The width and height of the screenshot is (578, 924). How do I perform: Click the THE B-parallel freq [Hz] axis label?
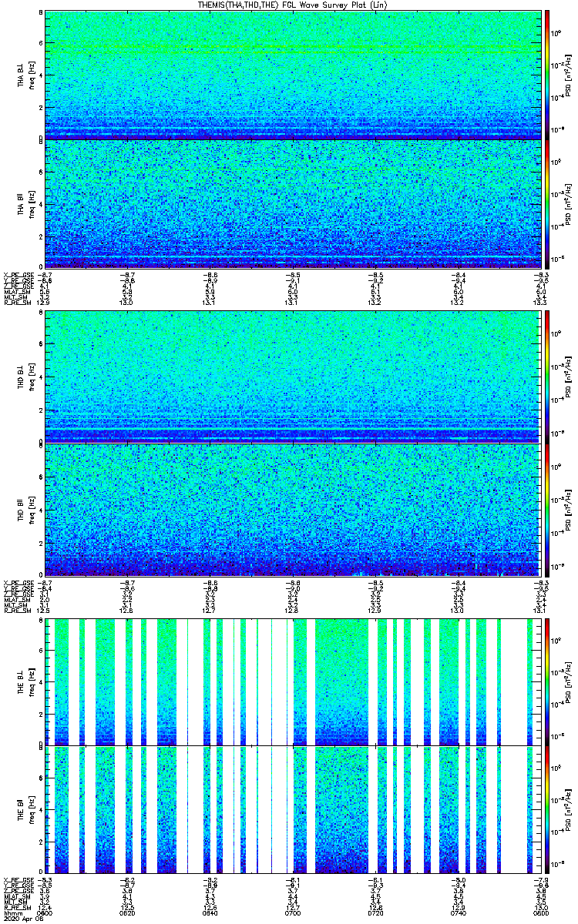pyautogui.click(x=31, y=809)
